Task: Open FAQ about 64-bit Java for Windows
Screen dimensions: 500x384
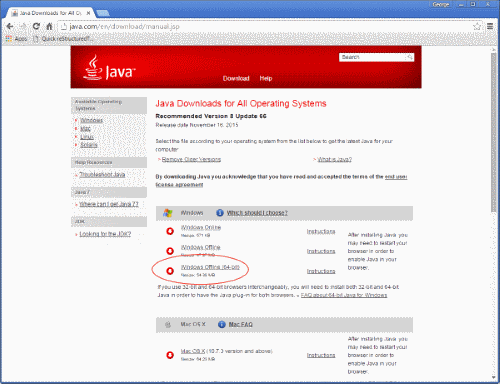Action: pyautogui.click(x=344, y=295)
